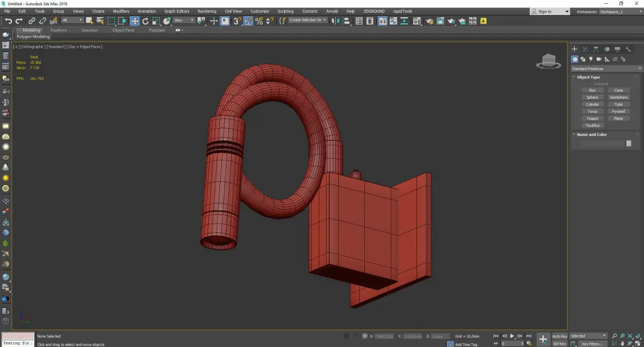This screenshot has width=644, height=347.
Task: Toggle Keyboard Shortcut Override
Action: tap(225, 21)
